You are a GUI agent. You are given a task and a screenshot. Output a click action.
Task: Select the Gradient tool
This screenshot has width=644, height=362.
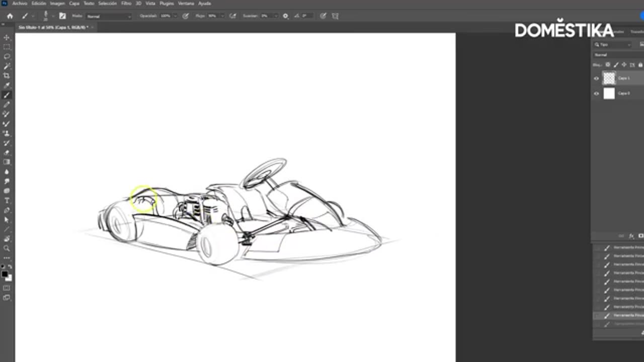point(7,162)
